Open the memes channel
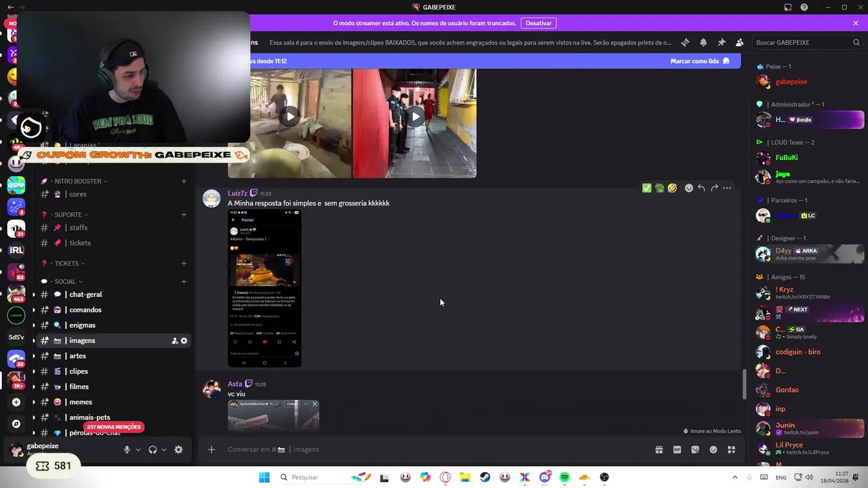868x488 pixels. tap(114, 402)
